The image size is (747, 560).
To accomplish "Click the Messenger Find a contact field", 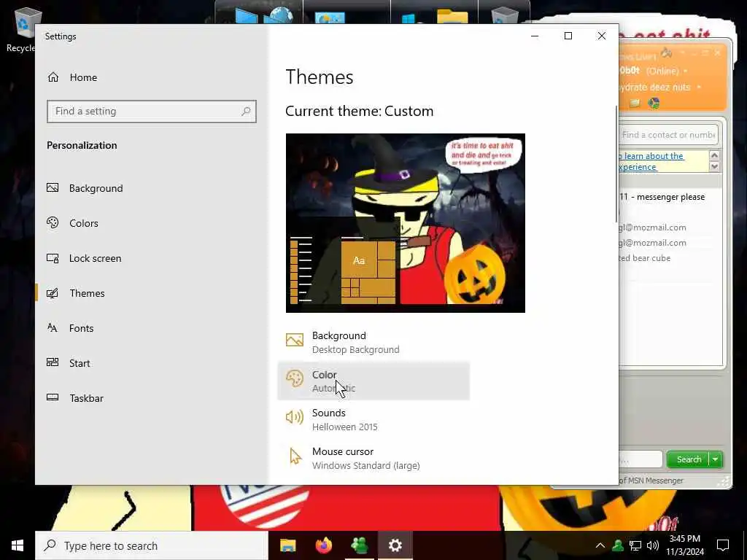I will [668, 135].
